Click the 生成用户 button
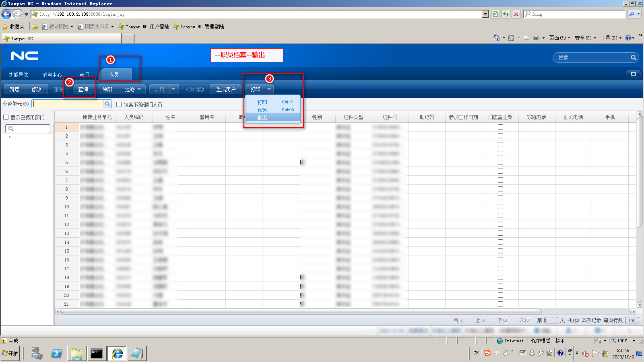The width and height of the screenshot is (644, 362). click(x=226, y=89)
